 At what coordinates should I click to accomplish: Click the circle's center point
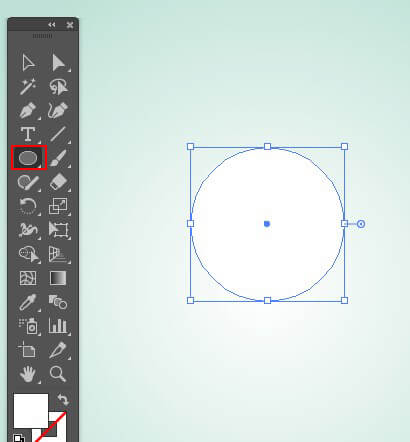tap(267, 224)
